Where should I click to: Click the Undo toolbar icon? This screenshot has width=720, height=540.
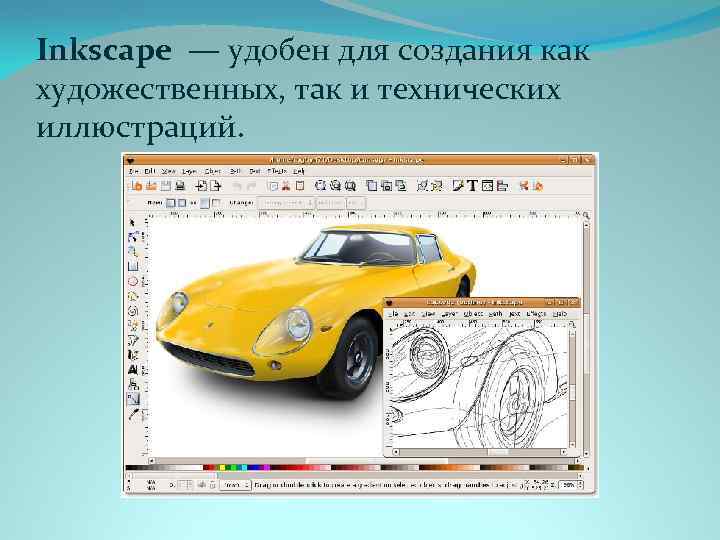tap(237, 186)
